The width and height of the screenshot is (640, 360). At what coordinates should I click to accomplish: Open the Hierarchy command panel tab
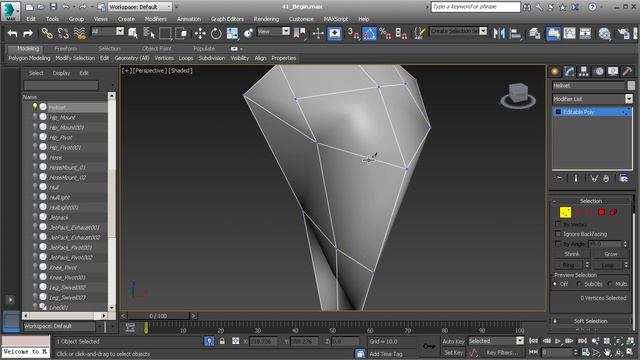[584, 71]
